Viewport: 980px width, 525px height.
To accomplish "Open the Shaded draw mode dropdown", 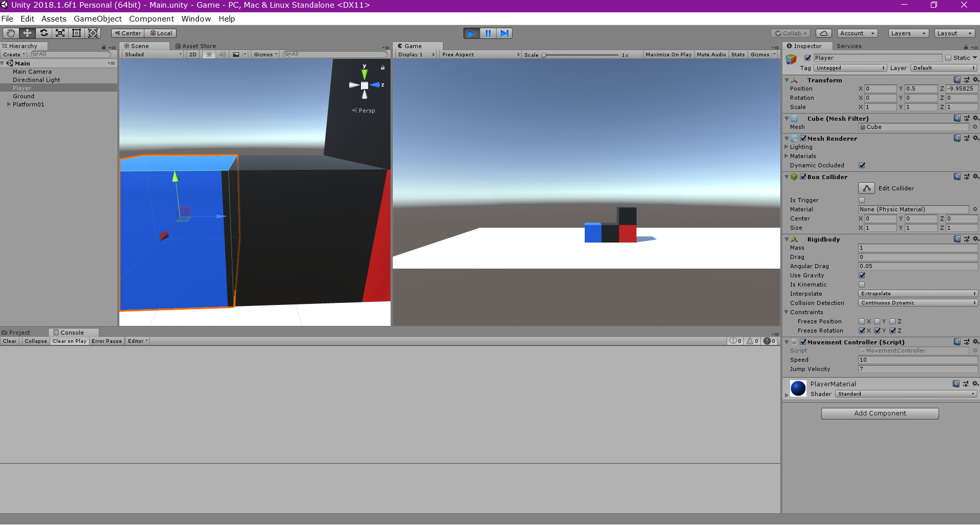I will 153,54.
